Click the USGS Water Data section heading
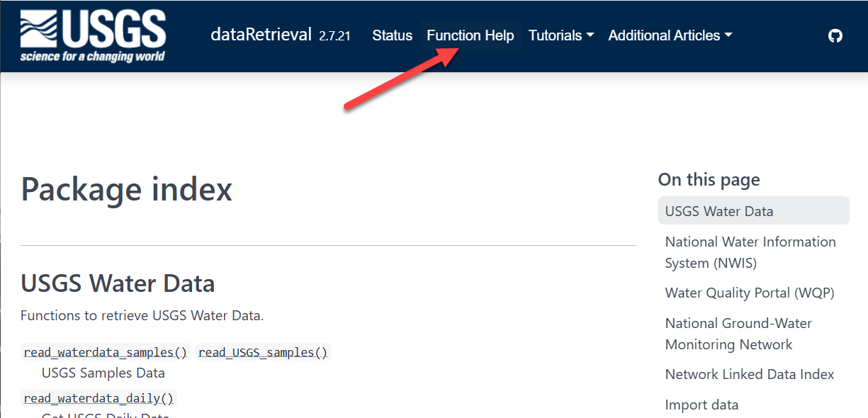 118,283
